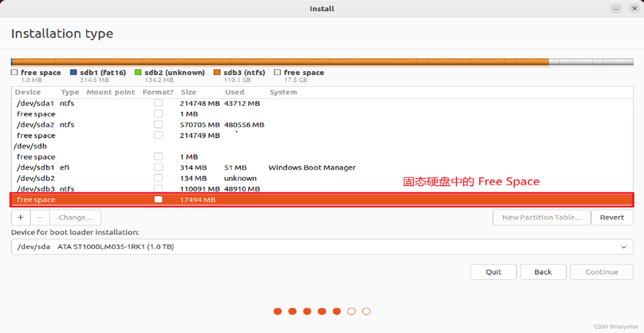Select the highlighted 17494 MB free space row
The image size is (644, 333).
[322, 199]
